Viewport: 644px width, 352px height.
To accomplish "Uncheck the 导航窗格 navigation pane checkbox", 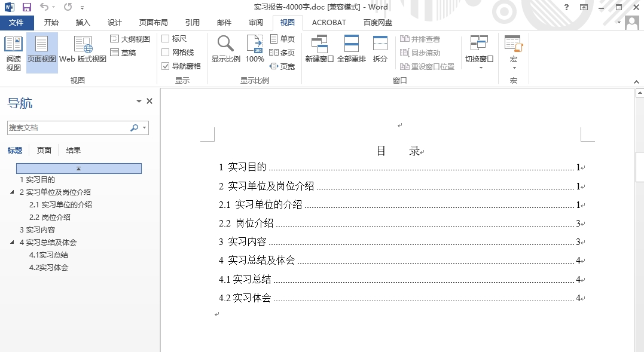I will (x=166, y=66).
